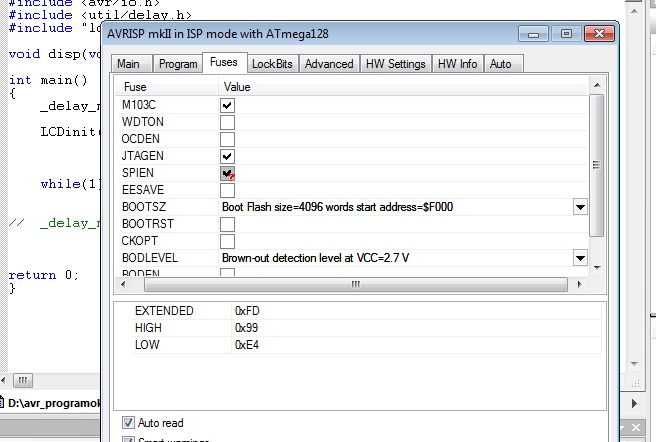This screenshot has width=656, height=442.
Task: Enable the OCDEN fuse checkbox
Action: click(x=228, y=139)
